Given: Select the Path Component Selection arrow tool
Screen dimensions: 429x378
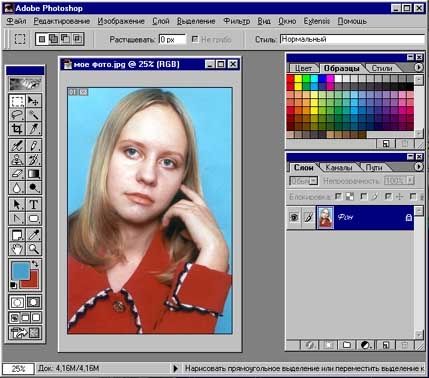Looking at the screenshot, I should (17, 204).
